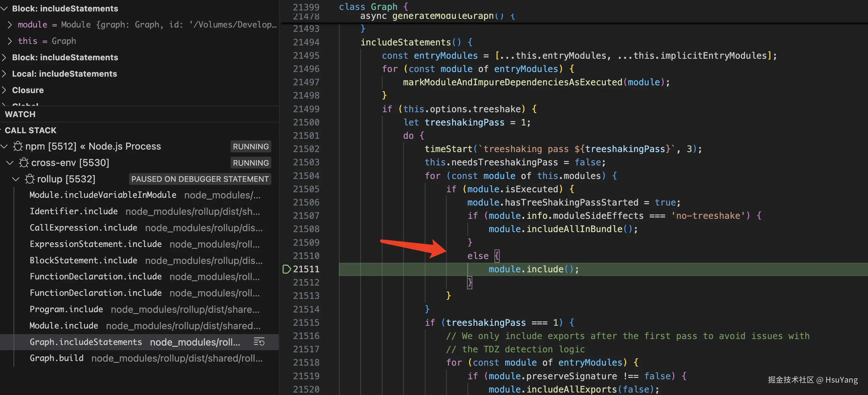This screenshot has width=868, height=395.
Task: Select the Graph.build stack frame
Action: [x=56, y=358]
